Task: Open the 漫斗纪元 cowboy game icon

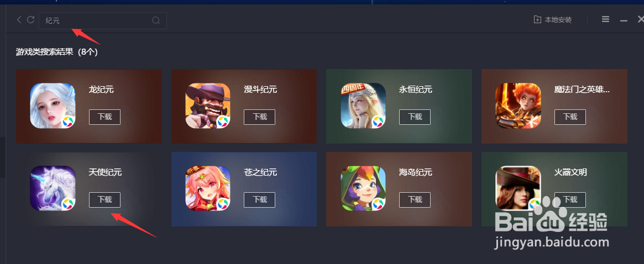Action: (208, 105)
